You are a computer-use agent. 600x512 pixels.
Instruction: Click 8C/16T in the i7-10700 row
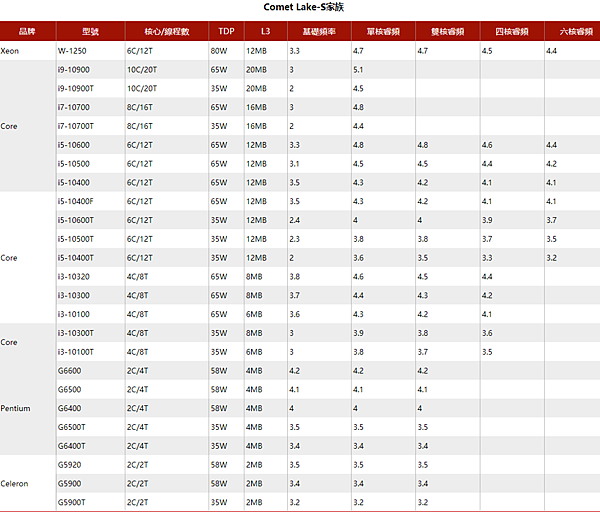click(x=140, y=107)
